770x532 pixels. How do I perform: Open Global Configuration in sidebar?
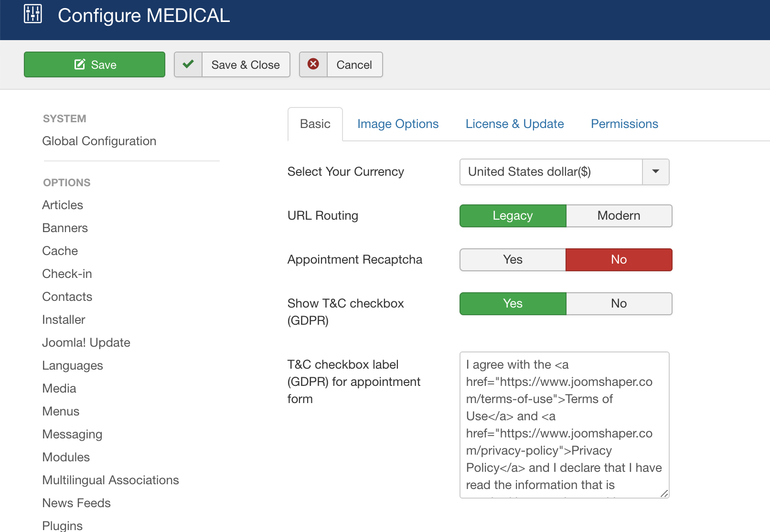(x=99, y=141)
